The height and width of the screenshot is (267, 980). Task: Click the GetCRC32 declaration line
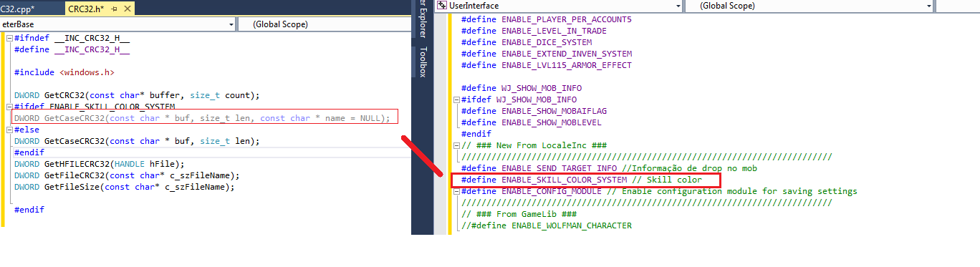tap(136, 95)
